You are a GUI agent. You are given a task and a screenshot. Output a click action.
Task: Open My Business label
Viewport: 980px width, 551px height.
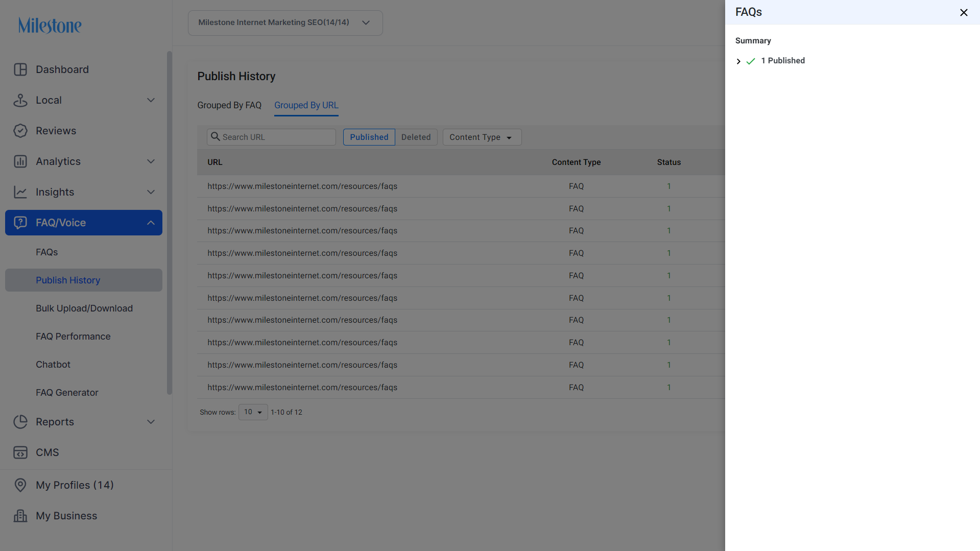tap(66, 516)
